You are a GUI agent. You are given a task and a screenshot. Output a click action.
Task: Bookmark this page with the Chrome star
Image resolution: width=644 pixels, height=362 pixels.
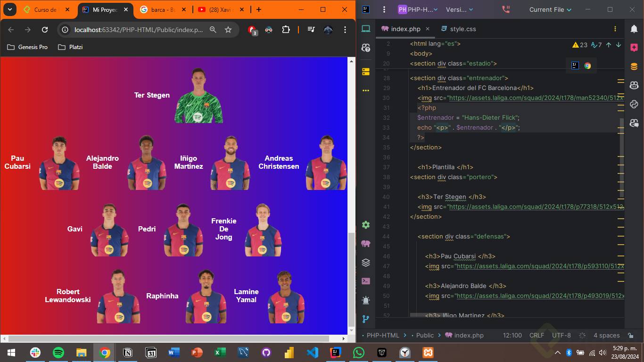pyautogui.click(x=228, y=30)
